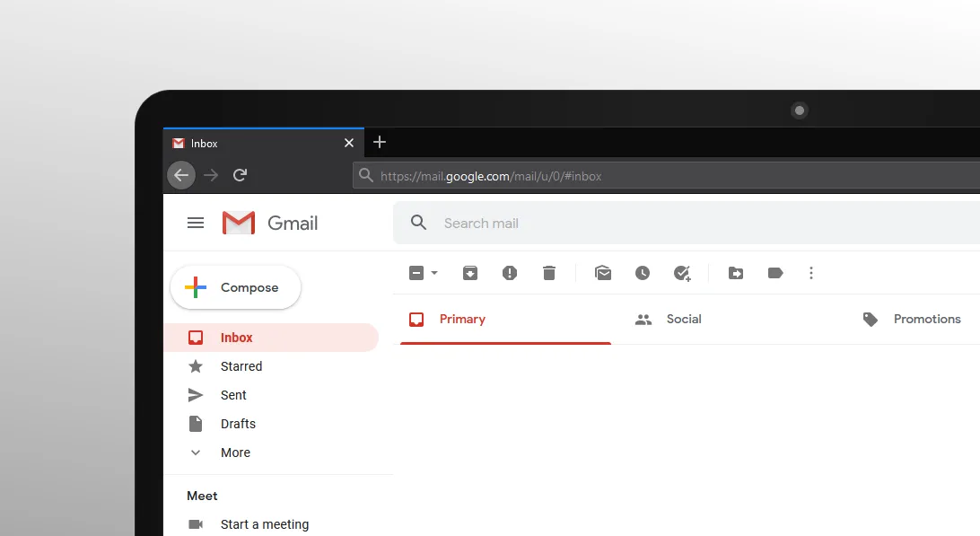The image size is (980, 536).
Task: Open the main menu hamburger icon
Action: (x=196, y=223)
